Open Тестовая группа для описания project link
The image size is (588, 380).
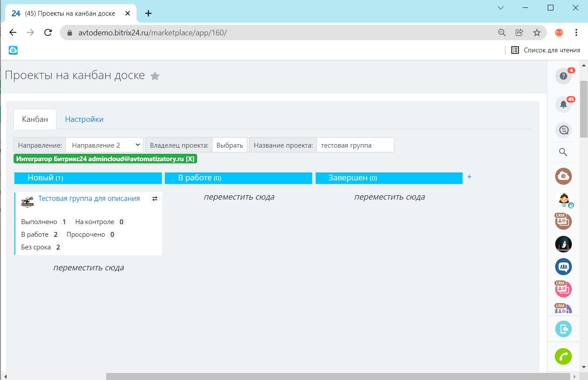89,199
